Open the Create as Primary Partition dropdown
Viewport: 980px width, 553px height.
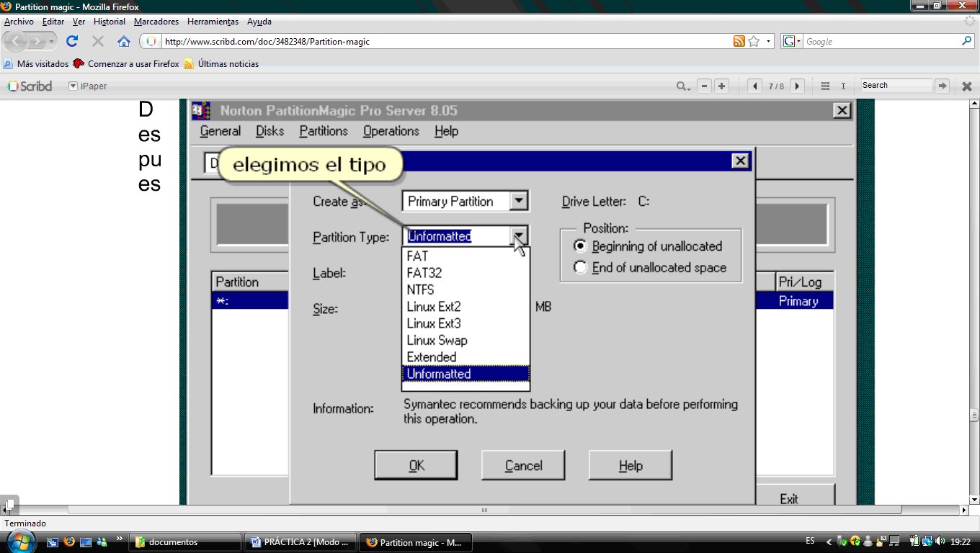(x=519, y=202)
